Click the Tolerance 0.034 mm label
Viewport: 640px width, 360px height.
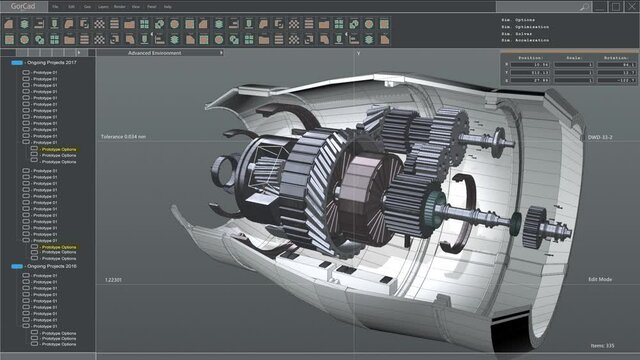[123, 137]
